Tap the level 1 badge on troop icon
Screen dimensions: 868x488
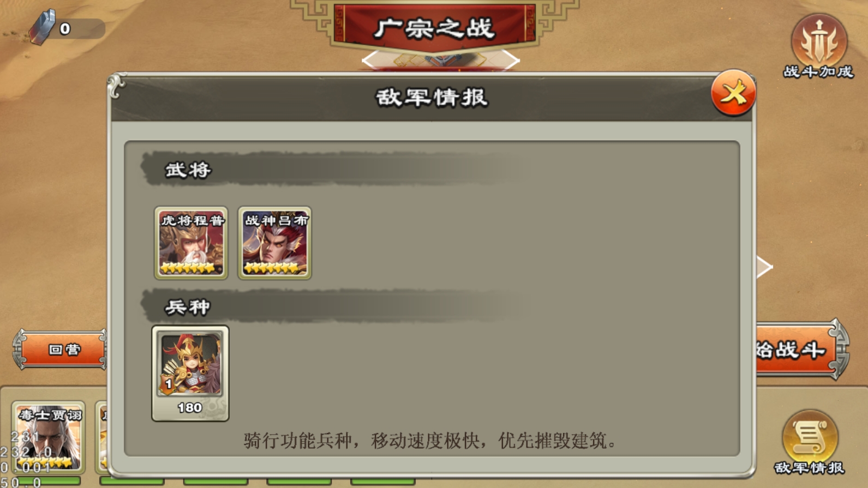[x=169, y=384]
